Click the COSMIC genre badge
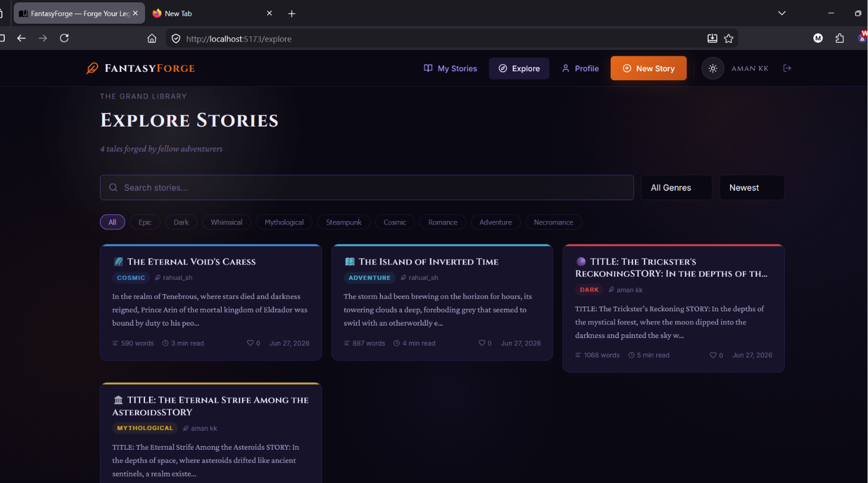Viewport: 868px width, 483px height. tap(131, 277)
